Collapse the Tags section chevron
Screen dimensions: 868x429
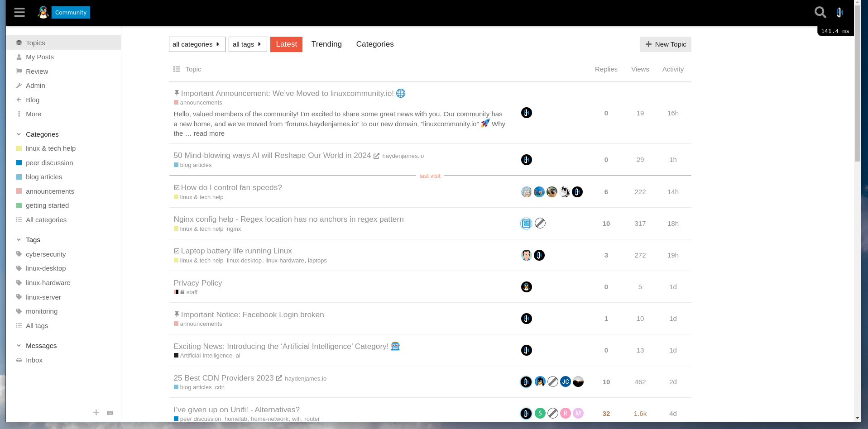coord(19,240)
